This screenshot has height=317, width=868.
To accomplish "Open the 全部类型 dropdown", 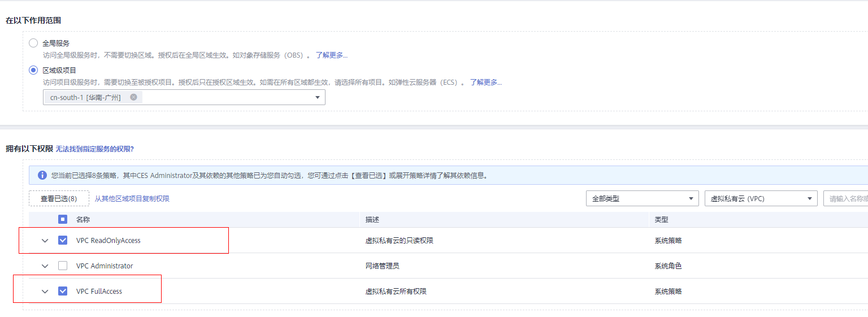I will click(x=643, y=198).
